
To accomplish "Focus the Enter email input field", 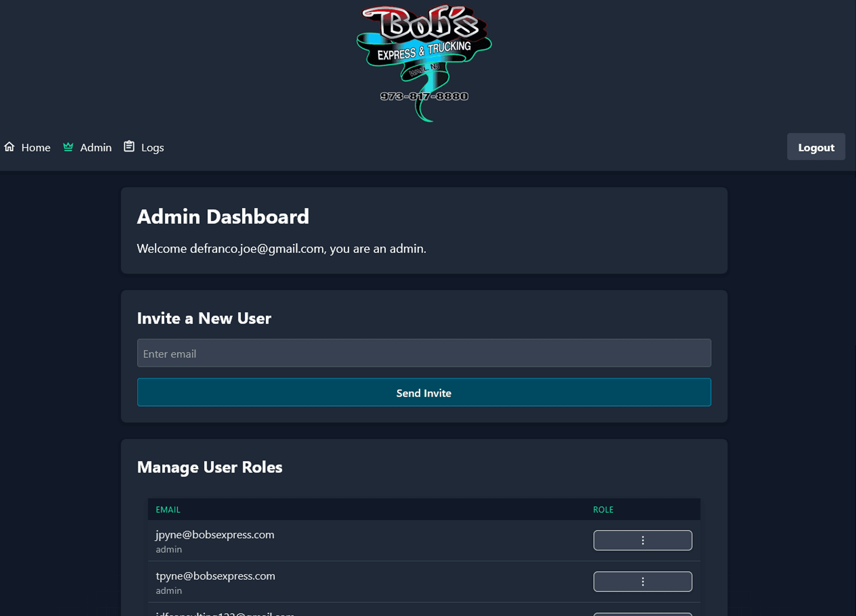I will tap(424, 353).
